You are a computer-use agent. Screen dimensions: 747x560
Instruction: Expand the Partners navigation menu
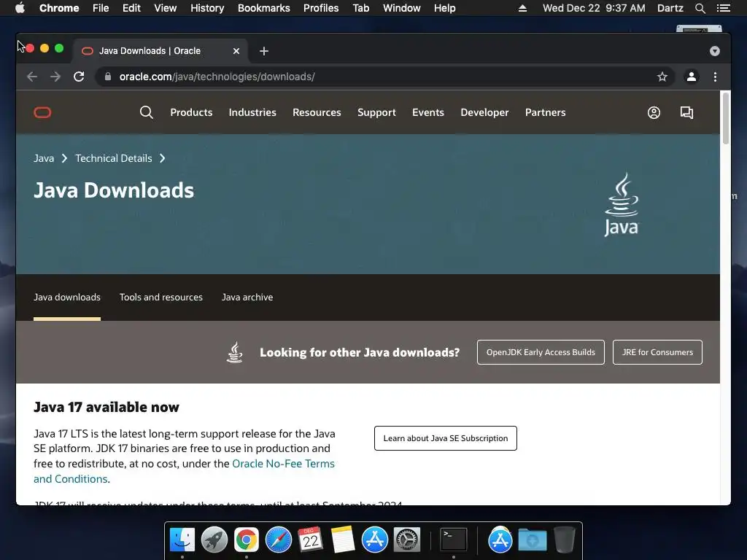[546, 112]
